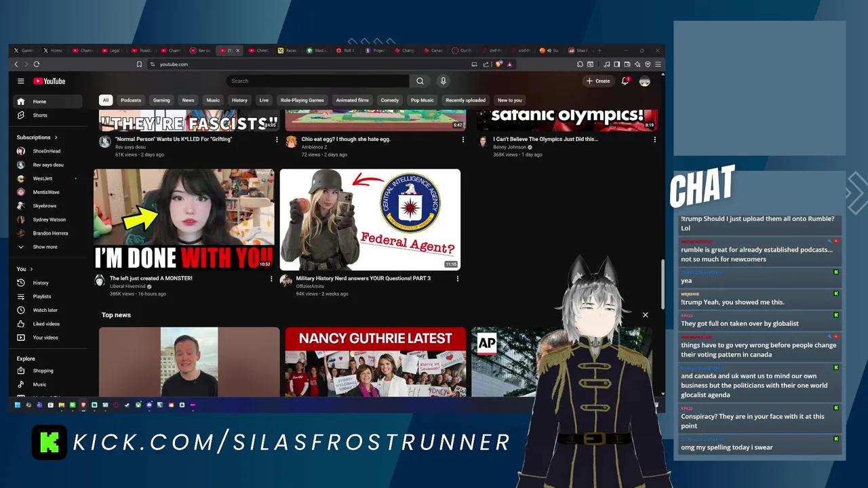Select the Role-Playing Games filter chip
Viewport: 868px width, 488px height.
(302, 100)
